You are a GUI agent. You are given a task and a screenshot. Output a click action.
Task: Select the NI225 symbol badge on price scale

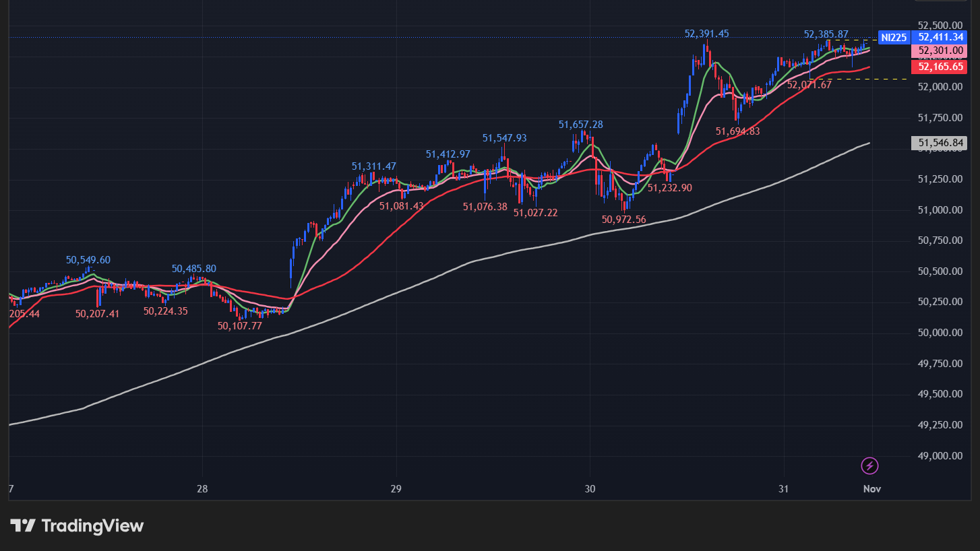coord(893,38)
